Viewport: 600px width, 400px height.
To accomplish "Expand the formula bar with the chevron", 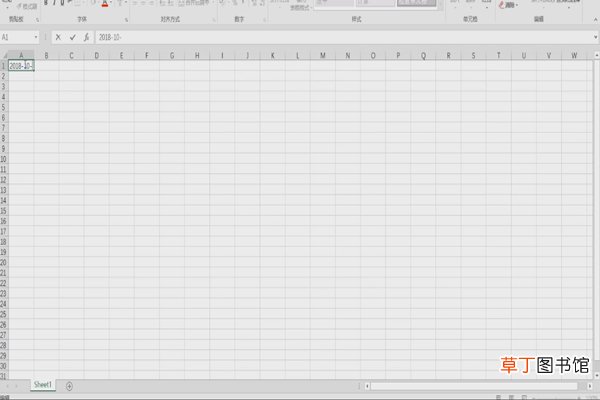I will point(595,37).
